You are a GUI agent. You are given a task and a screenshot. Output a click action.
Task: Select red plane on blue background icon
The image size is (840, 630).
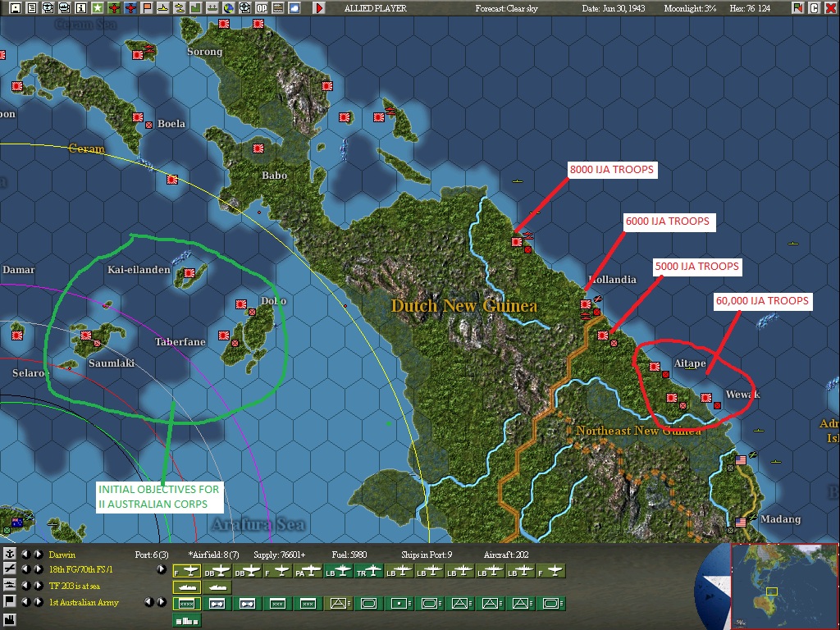pyautogui.click(x=130, y=7)
